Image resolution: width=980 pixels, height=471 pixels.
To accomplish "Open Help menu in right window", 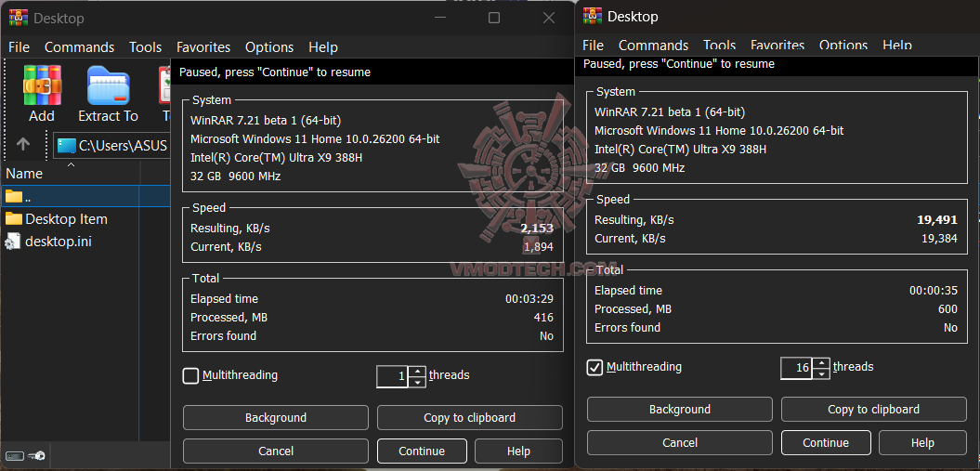I will [897, 45].
